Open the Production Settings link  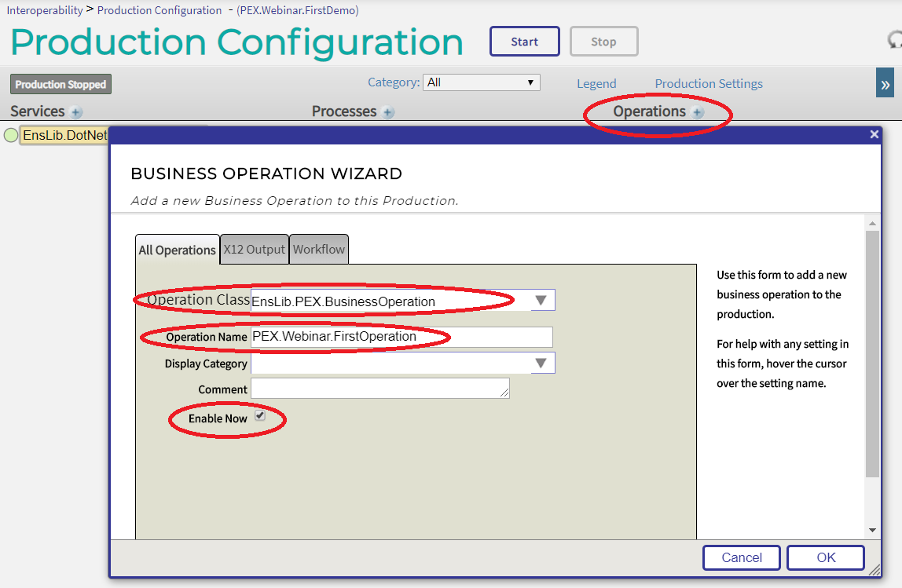708,83
